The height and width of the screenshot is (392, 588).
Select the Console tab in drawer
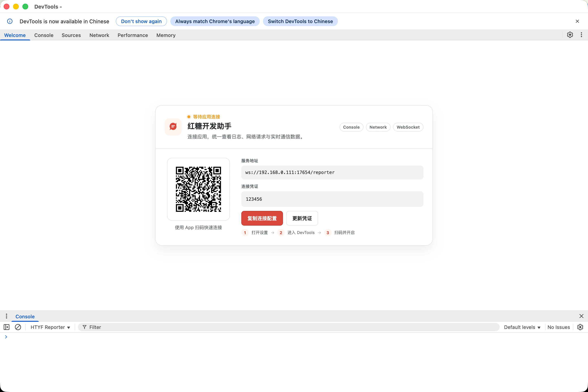click(25, 316)
